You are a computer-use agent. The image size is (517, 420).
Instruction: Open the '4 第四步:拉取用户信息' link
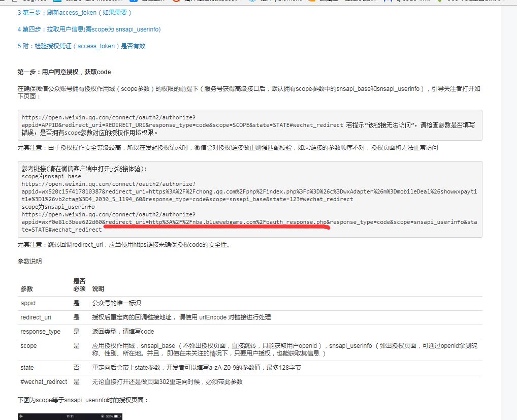pyautogui.click(x=89, y=29)
